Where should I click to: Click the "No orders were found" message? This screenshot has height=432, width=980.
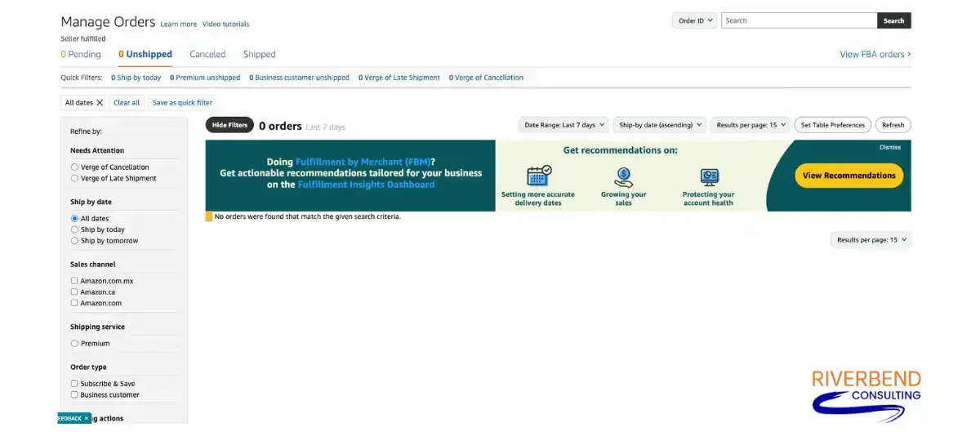tap(307, 216)
